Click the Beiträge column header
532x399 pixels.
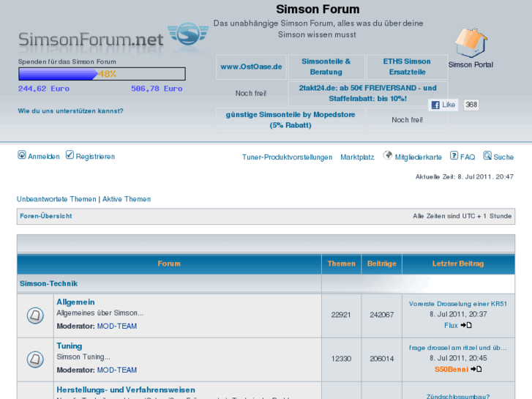coord(382,264)
